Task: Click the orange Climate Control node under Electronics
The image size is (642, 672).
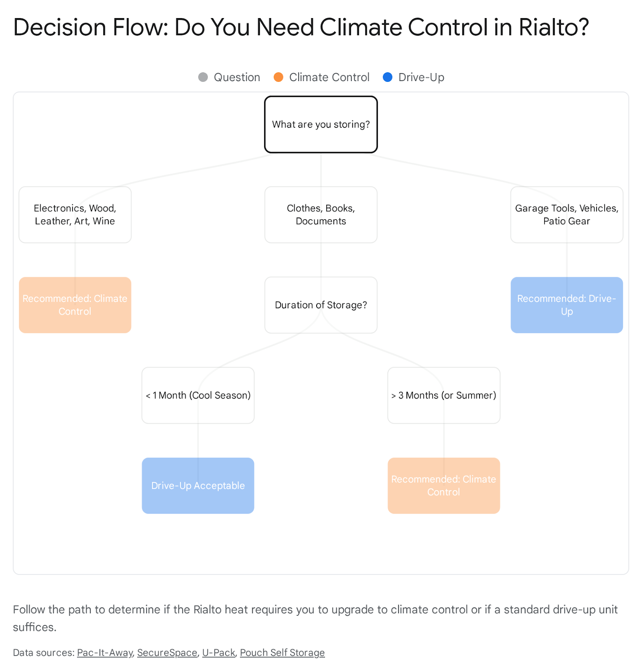Action: (x=75, y=305)
